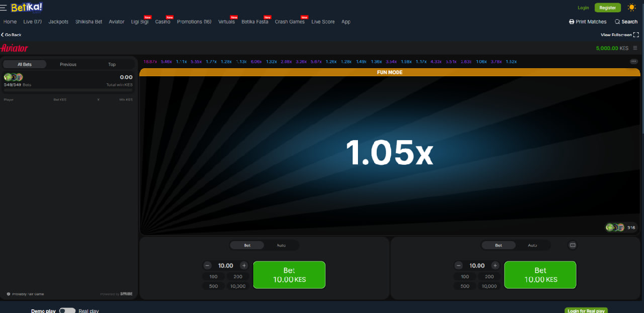Choose quick amount 500 in first panel
644x313 pixels.
pos(214,286)
